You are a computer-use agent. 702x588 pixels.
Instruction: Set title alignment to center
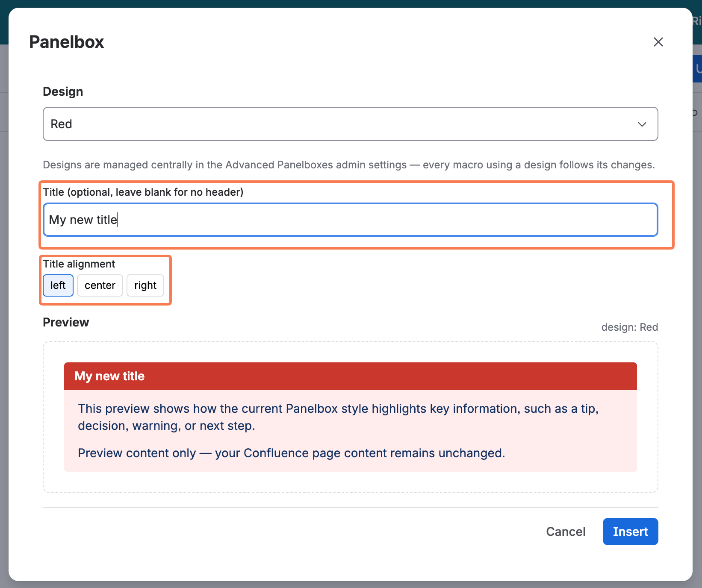pos(100,285)
